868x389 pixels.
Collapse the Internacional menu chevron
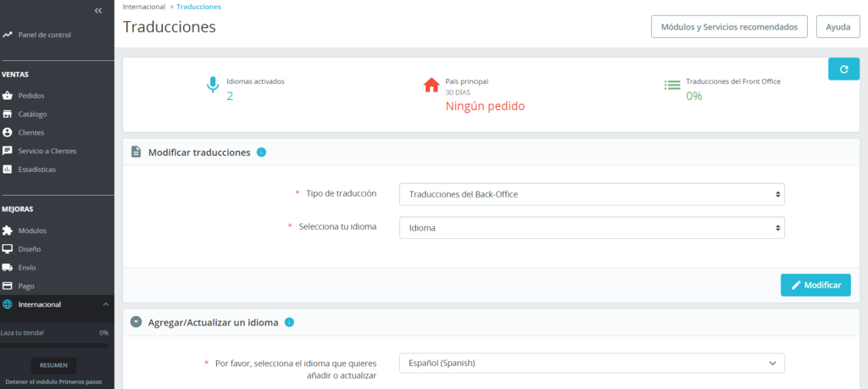[105, 304]
